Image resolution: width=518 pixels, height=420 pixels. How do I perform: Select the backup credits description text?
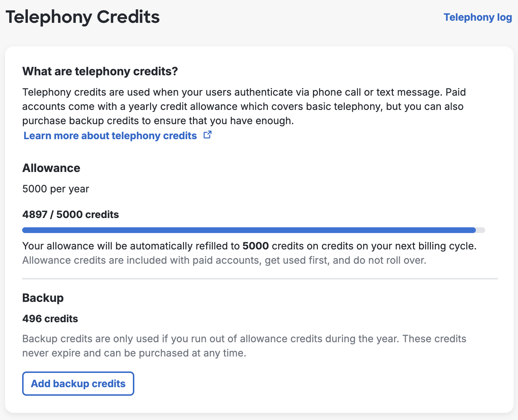click(x=244, y=346)
